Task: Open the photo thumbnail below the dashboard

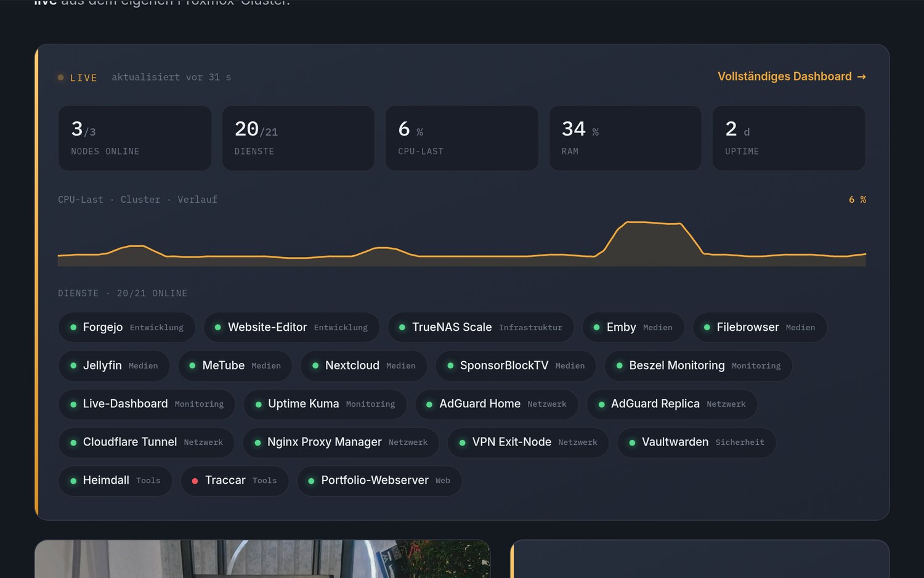Action: tap(262, 559)
